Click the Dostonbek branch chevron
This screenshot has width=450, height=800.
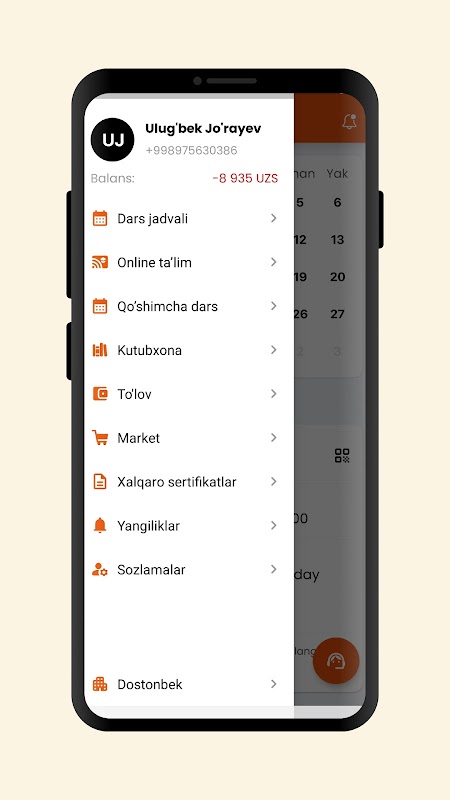[x=274, y=684]
